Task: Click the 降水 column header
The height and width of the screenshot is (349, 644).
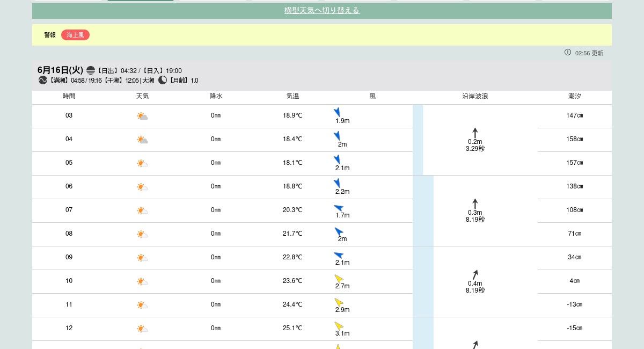Action: tap(216, 97)
